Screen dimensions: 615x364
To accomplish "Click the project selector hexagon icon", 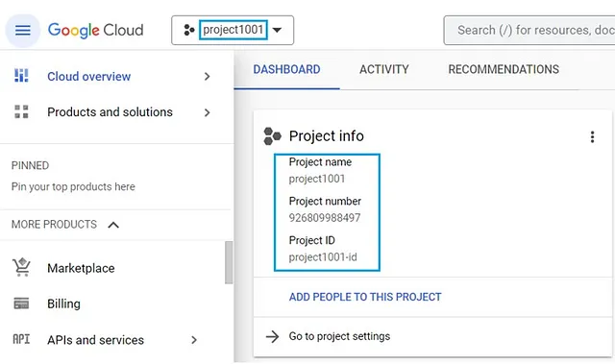I will [x=189, y=30].
